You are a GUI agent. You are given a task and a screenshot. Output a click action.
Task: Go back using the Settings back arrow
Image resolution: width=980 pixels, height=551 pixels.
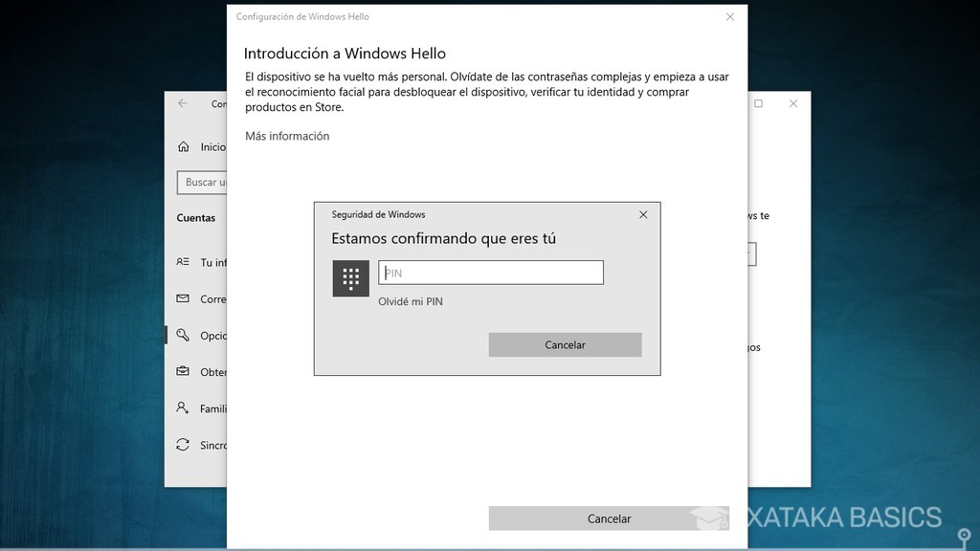pyautogui.click(x=181, y=103)
